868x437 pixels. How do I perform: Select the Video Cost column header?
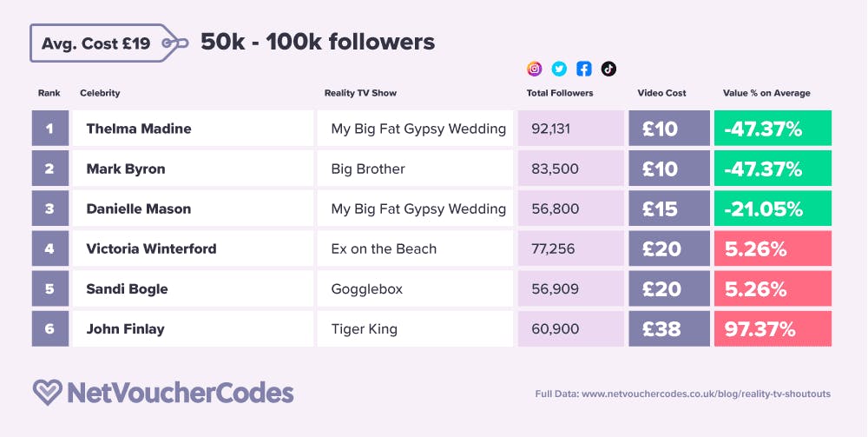pyautogui.click(x=661, y=93)
